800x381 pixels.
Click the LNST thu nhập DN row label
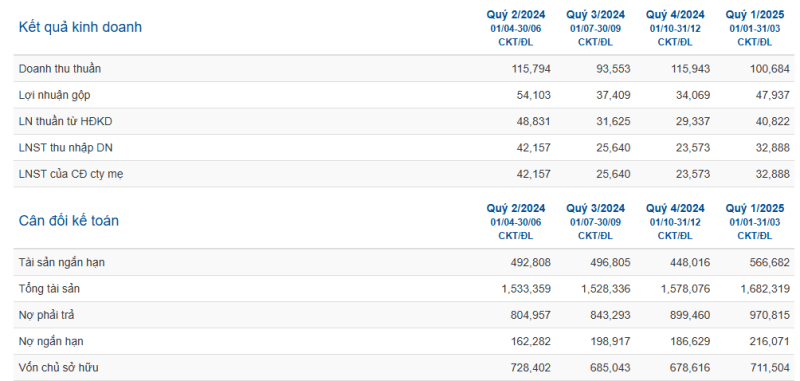click(x=66, y=148)
